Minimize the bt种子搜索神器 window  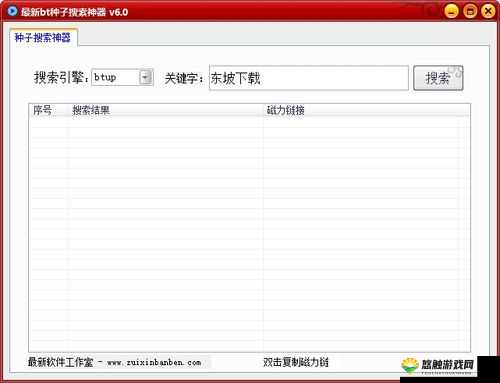click(451, 11)
